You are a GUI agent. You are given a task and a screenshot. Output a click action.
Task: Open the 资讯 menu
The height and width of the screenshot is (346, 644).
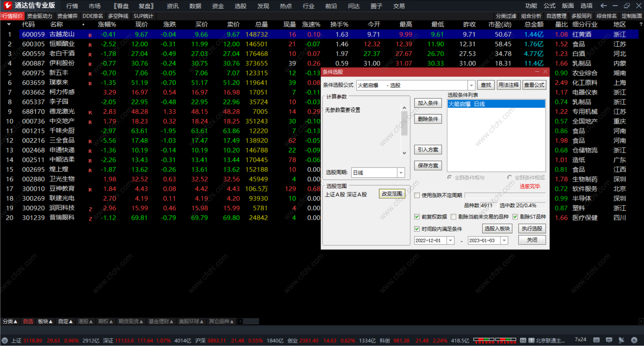coord(172,6)
